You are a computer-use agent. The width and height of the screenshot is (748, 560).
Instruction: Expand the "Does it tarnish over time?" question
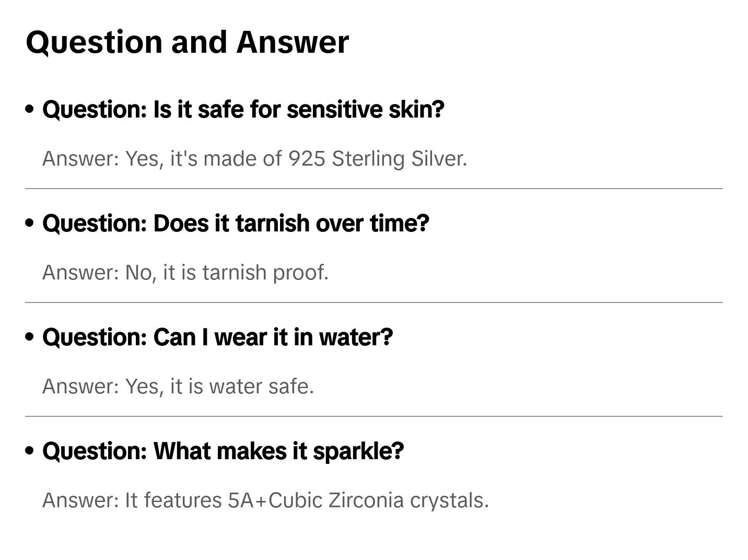tap(236, 224)
